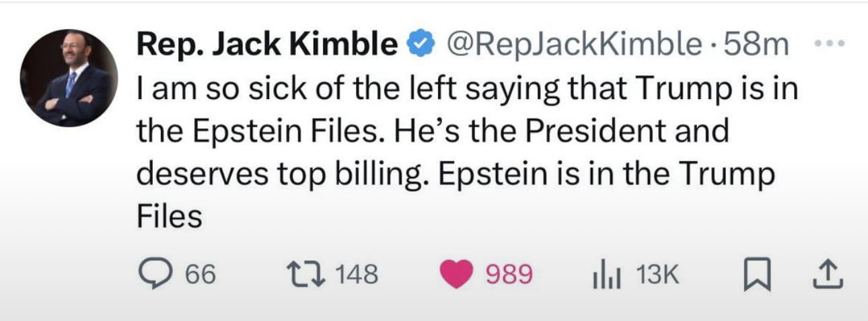Click the blue verified checkmark badge
The image size is (868, 321).
click(x=421, y=45)
